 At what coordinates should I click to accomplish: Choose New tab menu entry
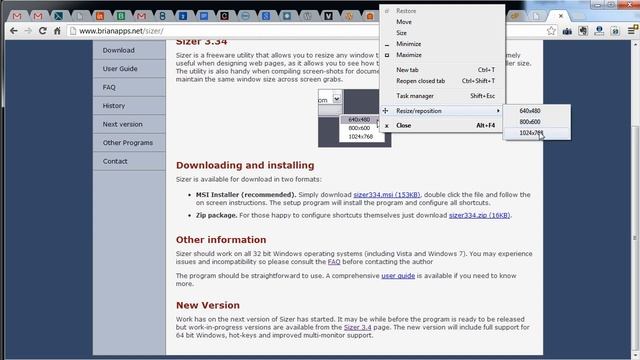click(x=442, y=70)
